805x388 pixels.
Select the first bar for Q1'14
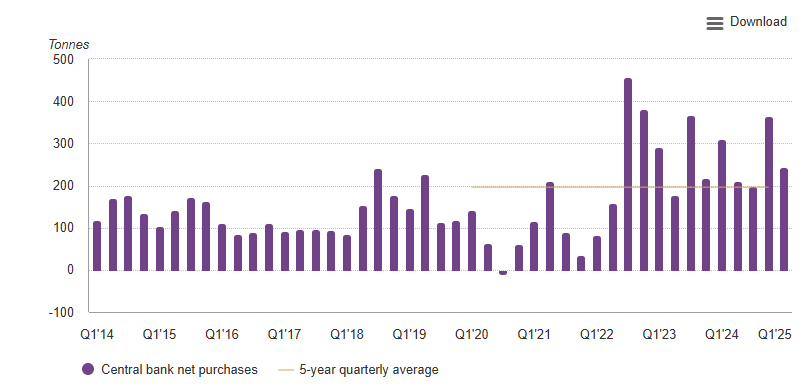pos(97,246)
